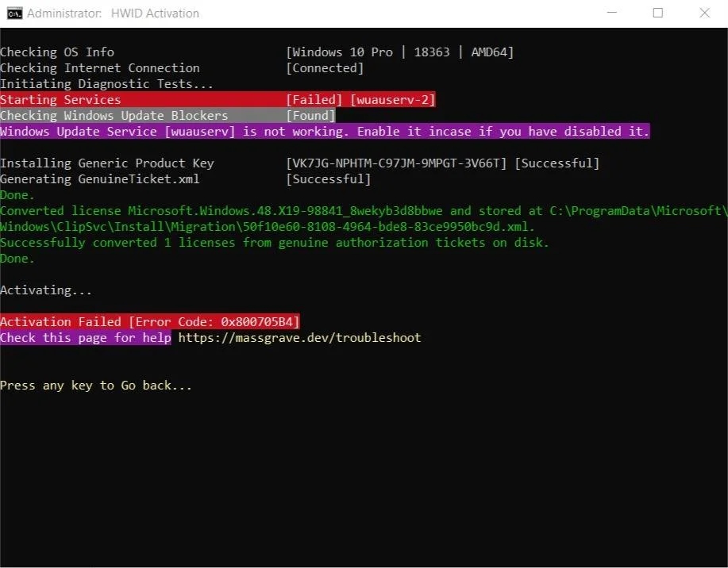Image resolution: width=728 pixels, height=568 pixels.
Task: Maximize the HWID Activation window
Action: [x=658, y=13]
